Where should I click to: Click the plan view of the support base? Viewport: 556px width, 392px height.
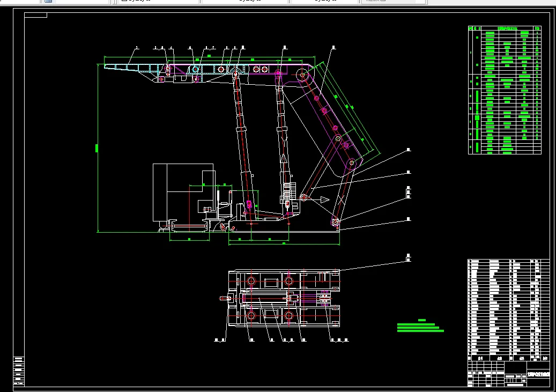280,298
